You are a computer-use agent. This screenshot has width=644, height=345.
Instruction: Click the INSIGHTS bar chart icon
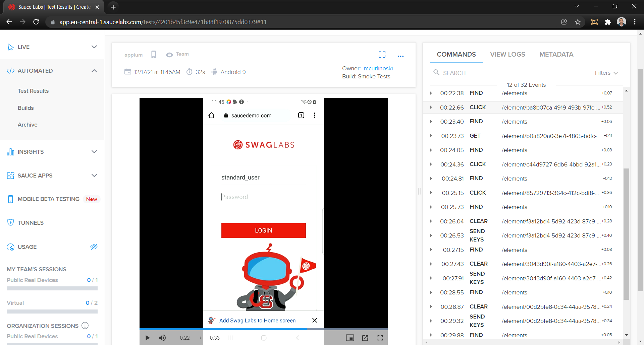coord(10,152)
